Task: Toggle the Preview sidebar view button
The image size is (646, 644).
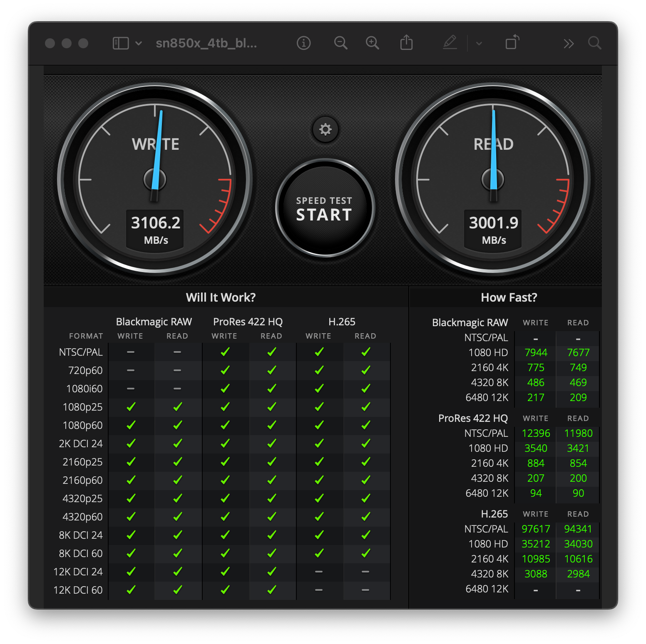Action: [x=121, y=43]
